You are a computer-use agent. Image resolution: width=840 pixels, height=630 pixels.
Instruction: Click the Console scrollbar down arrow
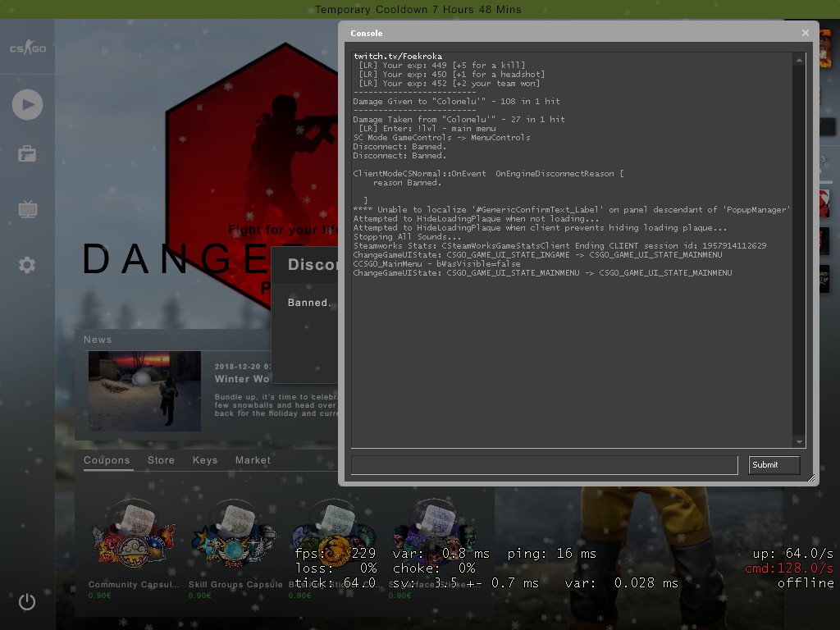[799, 442]
